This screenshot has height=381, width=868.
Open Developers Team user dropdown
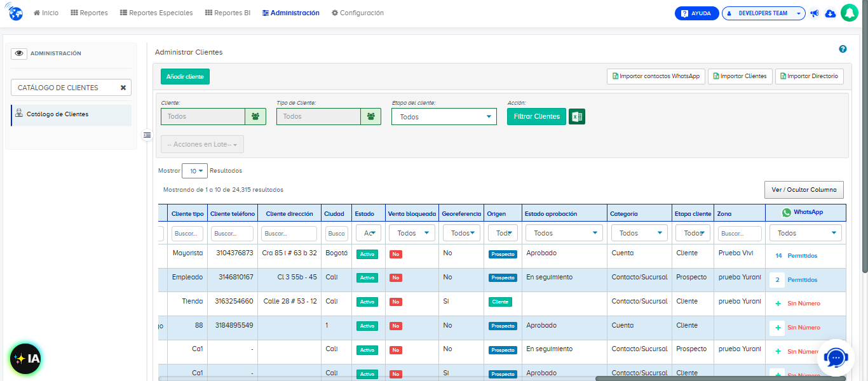764,13
